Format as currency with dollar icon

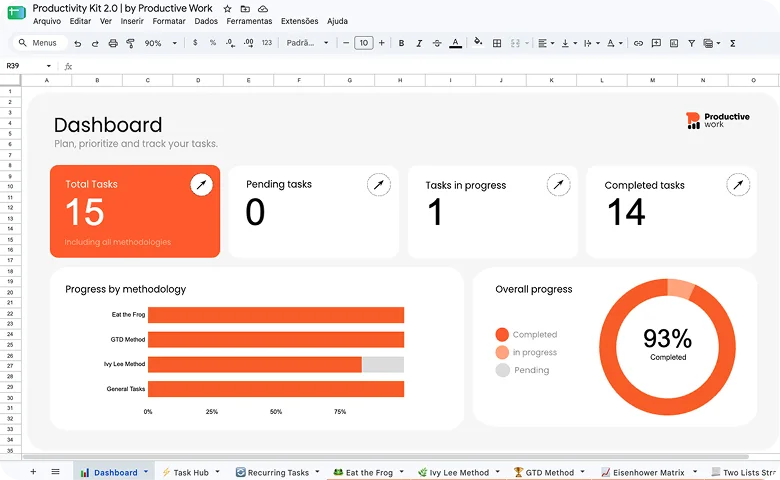(195, 43)
